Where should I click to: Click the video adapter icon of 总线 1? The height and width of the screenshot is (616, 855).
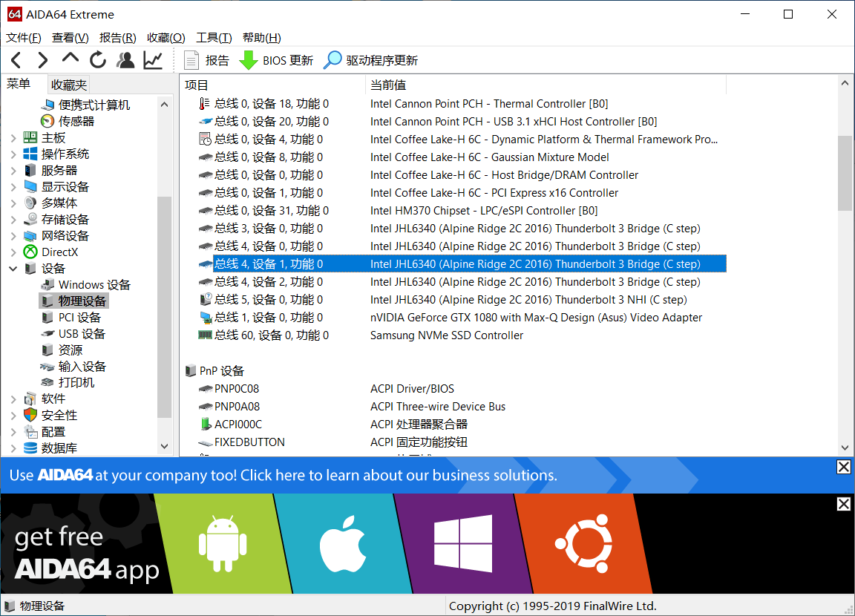[206, 317]
